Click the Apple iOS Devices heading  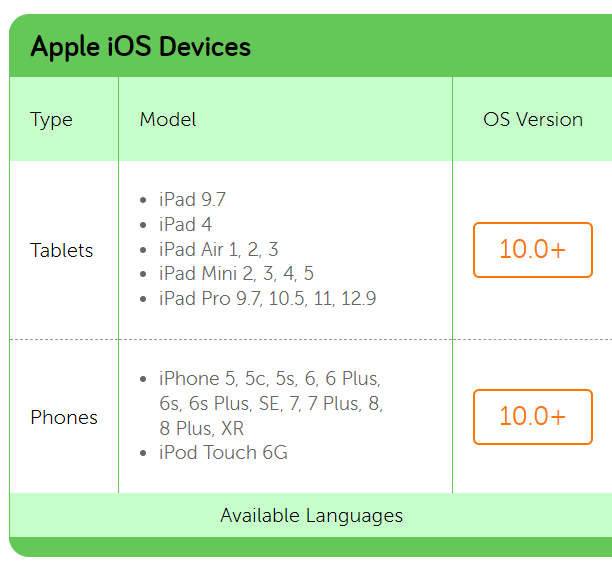tap(141, 46)
